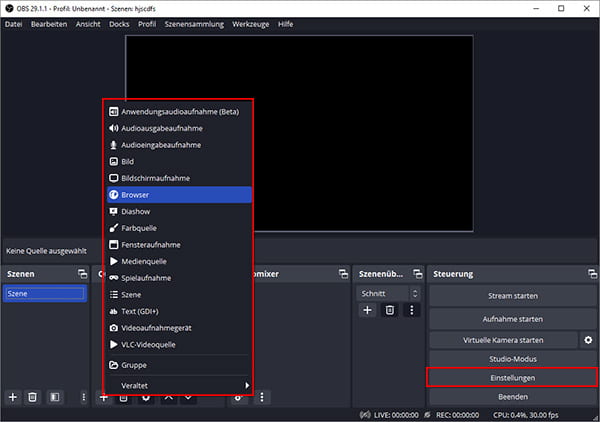Add a Fensteraufnahme window capture
Image resolution: width=600 pixels, height=422 pixels.
[x=179, y=245]
